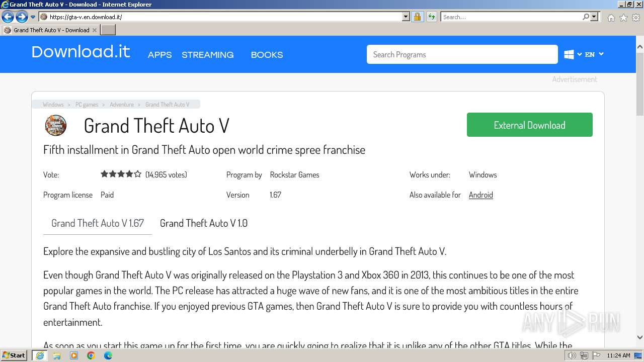Open the Windows Start menu
644x362 pixels.
(x=14, y=355)
